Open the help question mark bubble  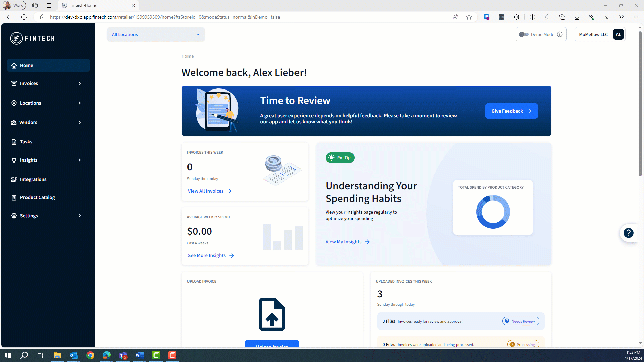click(x=628, y=233)
